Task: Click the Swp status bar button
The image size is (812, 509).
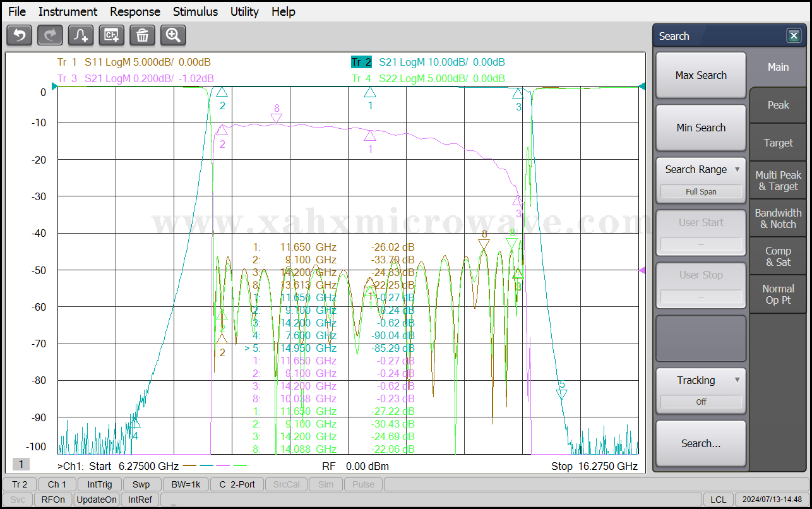Action: 141,484
